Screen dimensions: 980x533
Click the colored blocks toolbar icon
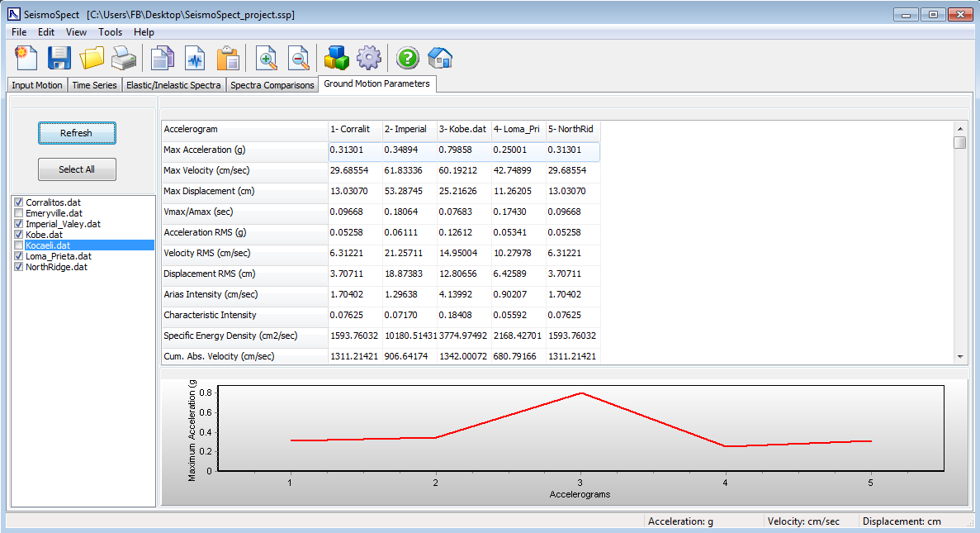336,58
